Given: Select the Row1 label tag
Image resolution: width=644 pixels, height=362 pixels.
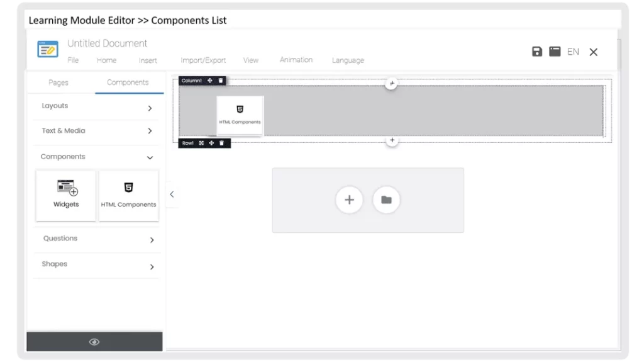Looking at the screenshot, I should point(187,143).
